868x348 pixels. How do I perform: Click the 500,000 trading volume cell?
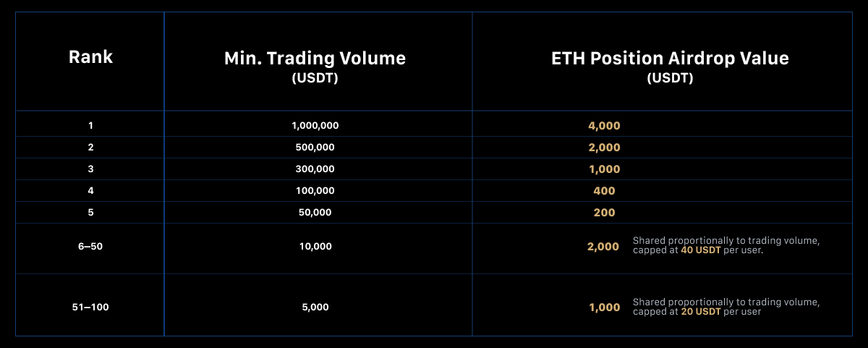pyautogui.click(x=315, y=147)
